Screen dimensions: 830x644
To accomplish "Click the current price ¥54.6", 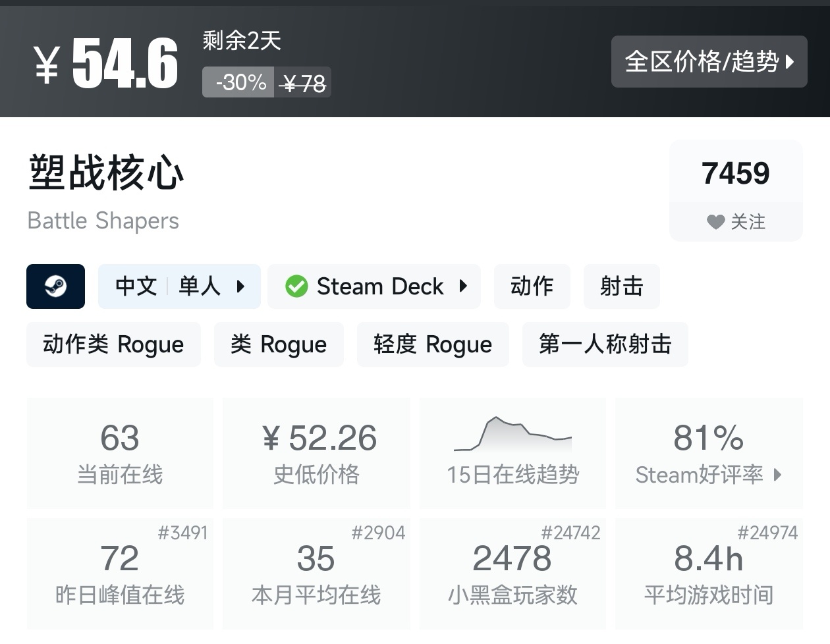I will pos(106,63).
